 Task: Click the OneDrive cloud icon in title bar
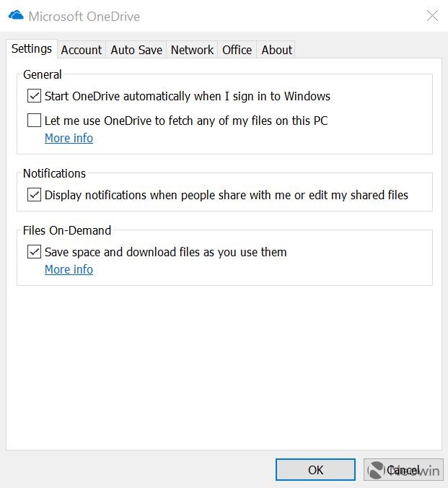pos(16,15)
